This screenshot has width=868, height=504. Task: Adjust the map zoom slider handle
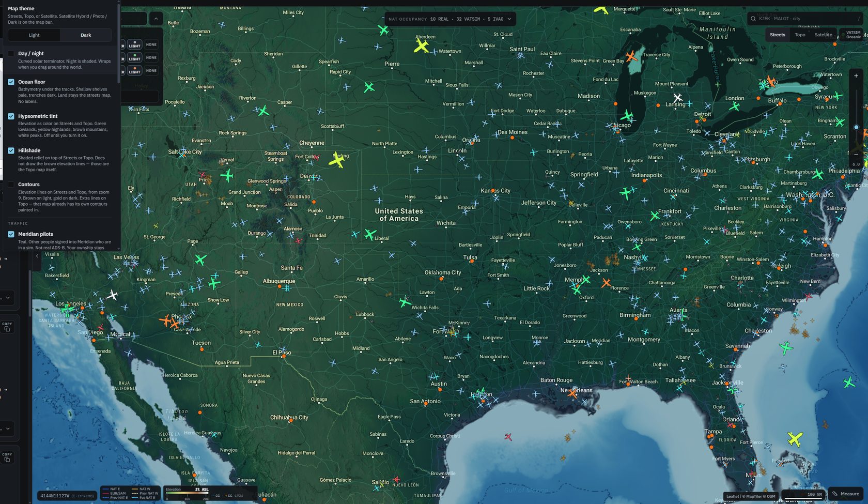point(856,127)
